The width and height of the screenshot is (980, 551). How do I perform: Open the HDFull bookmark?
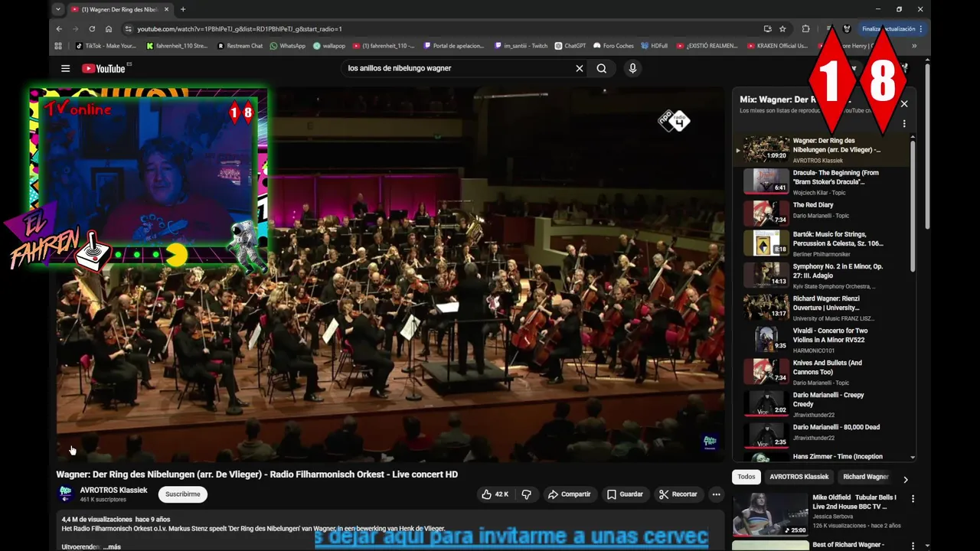click(655, 46)
